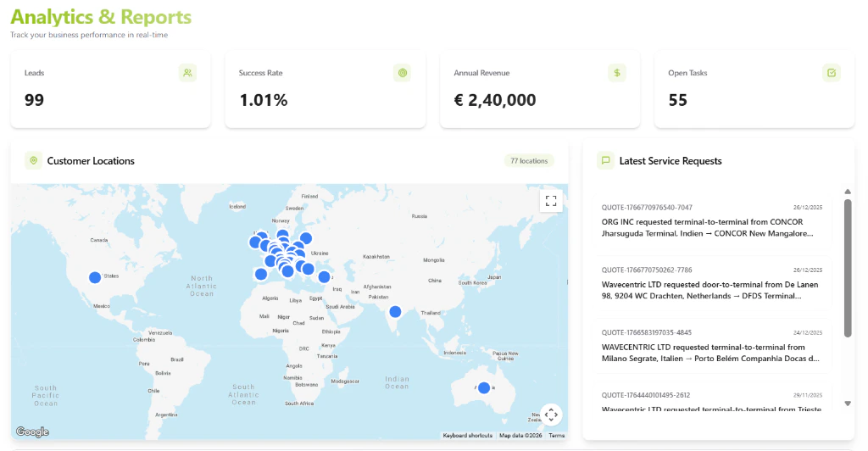Click the Annual Revenue dollar icon
This screenshot has height=451, width=868.
(x=617, y=73)
